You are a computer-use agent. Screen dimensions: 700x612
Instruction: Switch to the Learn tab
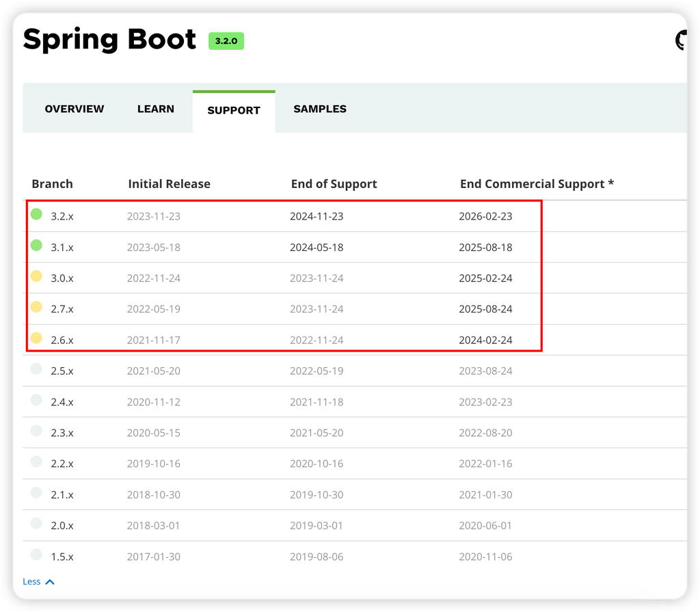[x=155, y=108]
